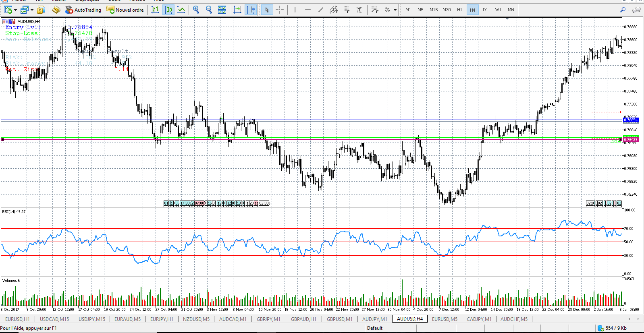Switch to the EURUSD,H1 chart tab
This screenshot has height=333, width=644.
17,319
